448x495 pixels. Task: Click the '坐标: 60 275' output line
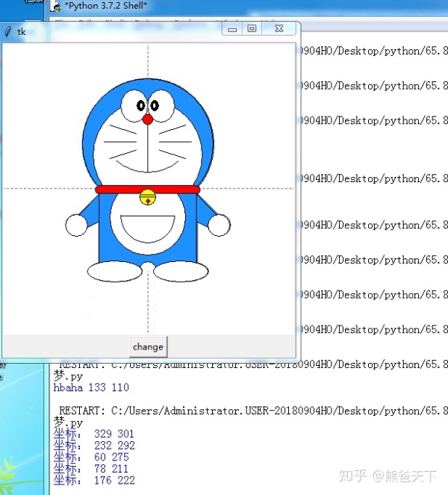tap(91, 457)
